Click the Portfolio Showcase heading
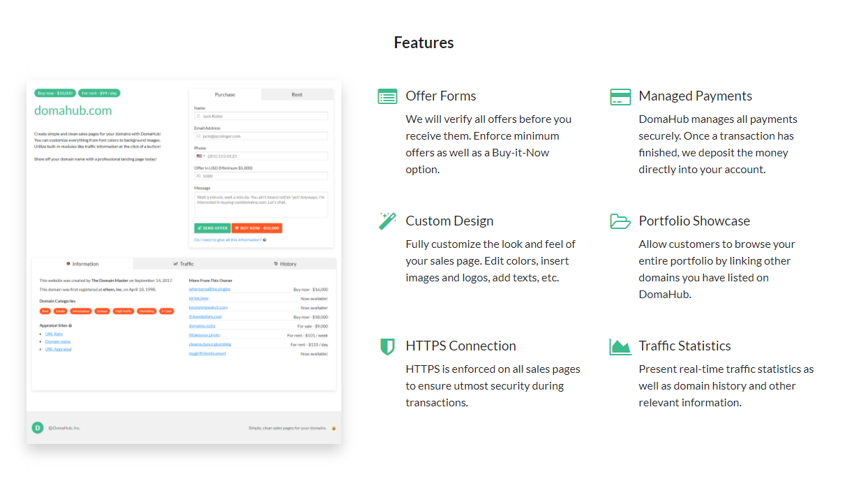868x488 pixels. [x=694, y=221]
